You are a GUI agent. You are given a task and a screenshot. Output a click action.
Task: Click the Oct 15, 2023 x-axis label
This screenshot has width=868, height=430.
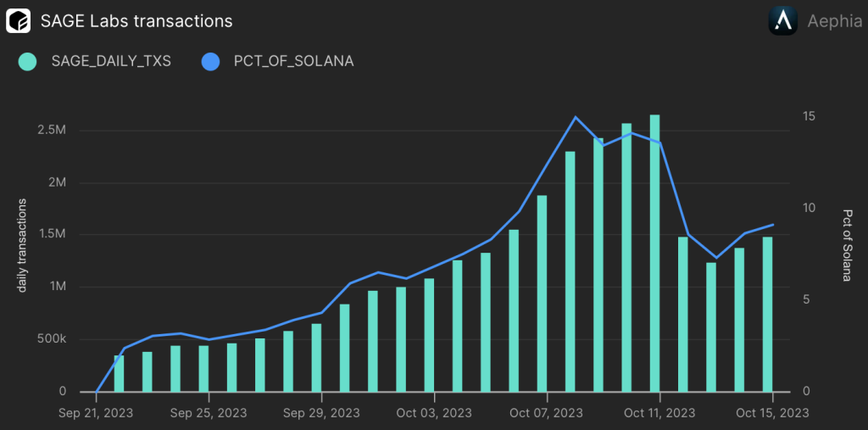point(771,412)
